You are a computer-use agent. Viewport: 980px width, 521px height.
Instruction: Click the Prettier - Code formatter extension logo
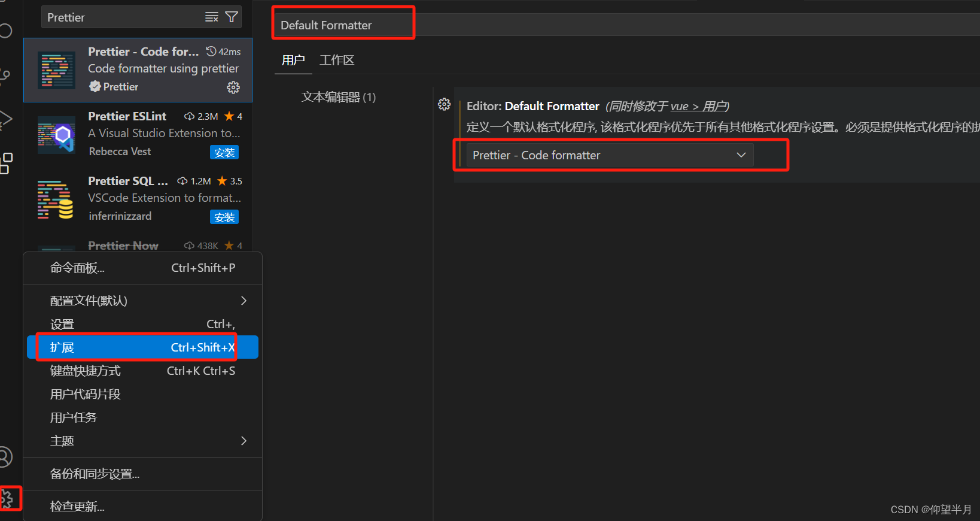(x=56, y=71)
